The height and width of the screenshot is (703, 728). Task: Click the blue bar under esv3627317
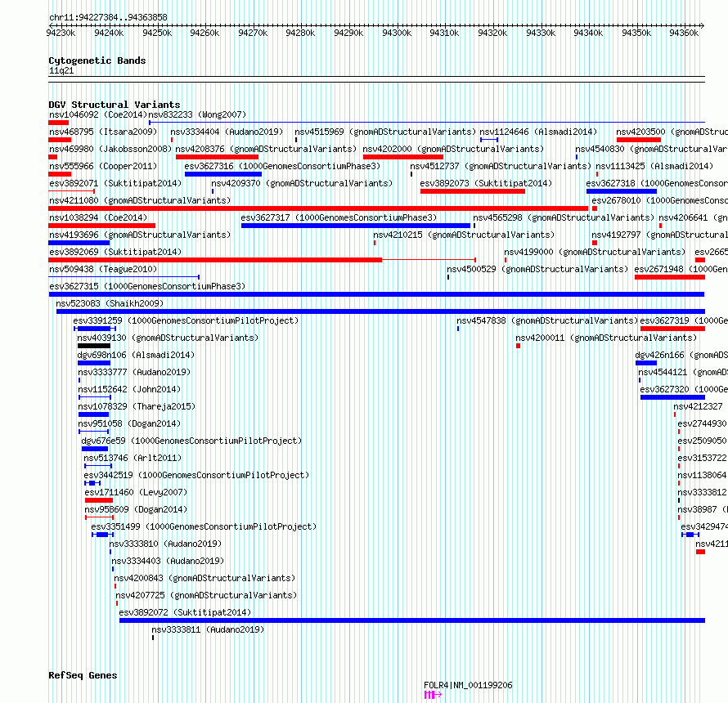356,226
